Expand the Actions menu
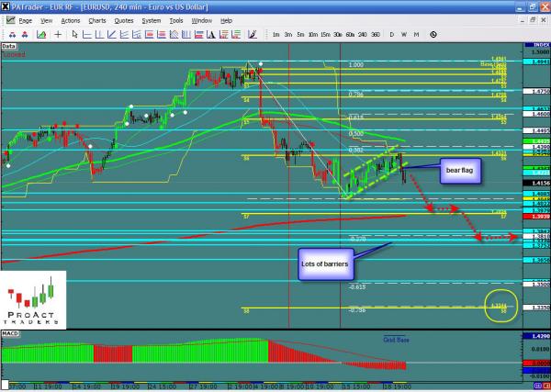551x392 pixels. (70, 19)
